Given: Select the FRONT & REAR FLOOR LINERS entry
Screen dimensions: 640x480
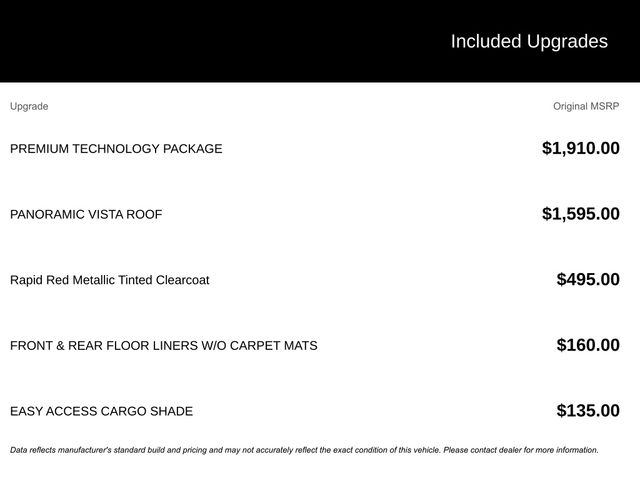Looking at the screenshot, I should [x=163, y=346].
